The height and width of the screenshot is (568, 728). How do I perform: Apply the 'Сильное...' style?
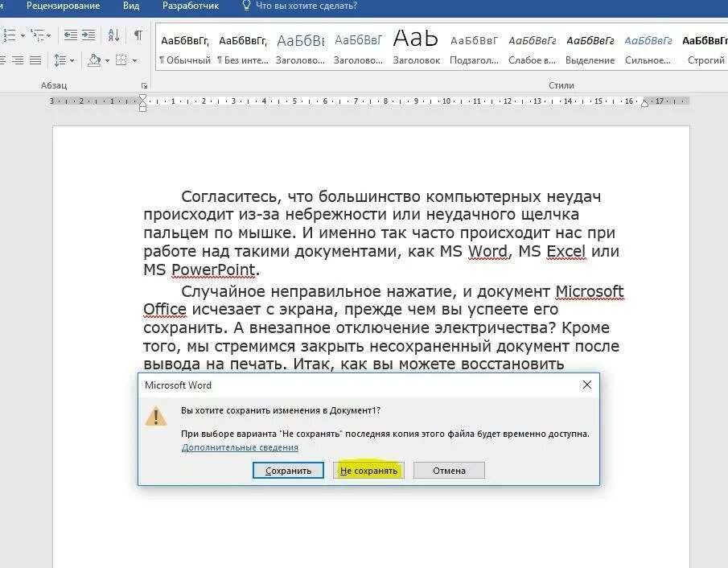(648, 49)
